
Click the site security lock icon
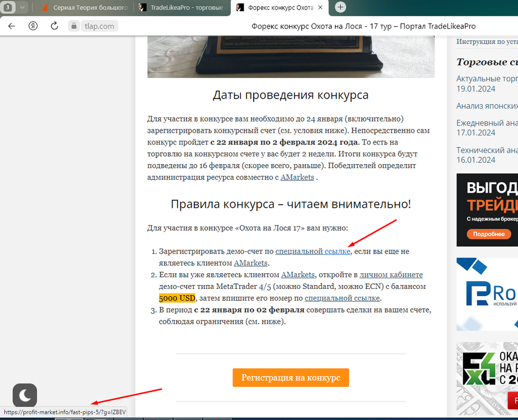(x=74, y=26)
